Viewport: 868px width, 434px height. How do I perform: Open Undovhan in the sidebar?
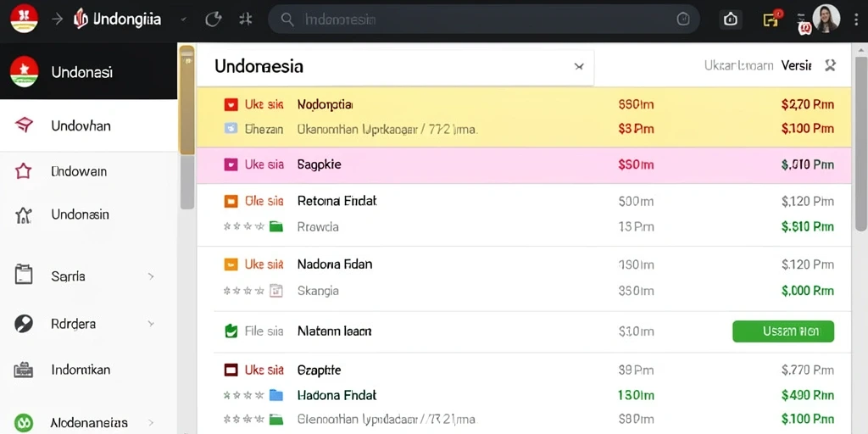coord(88,125)
